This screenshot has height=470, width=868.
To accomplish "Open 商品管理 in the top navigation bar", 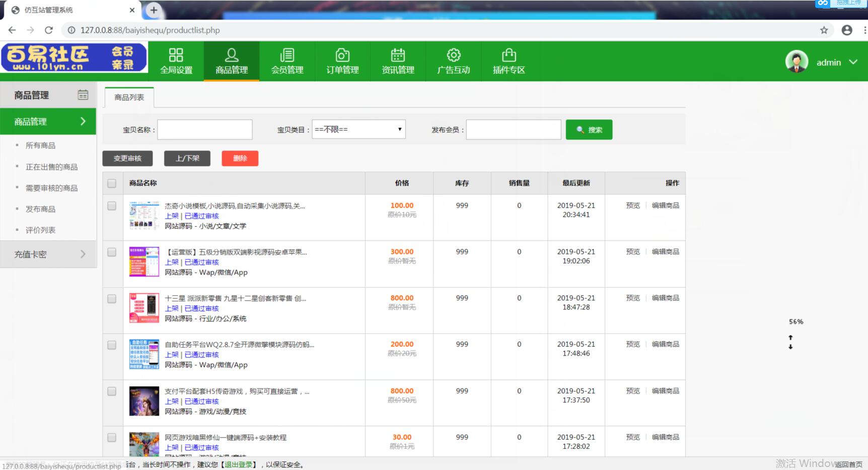I will pyautogui.click(x=232, y=61).
